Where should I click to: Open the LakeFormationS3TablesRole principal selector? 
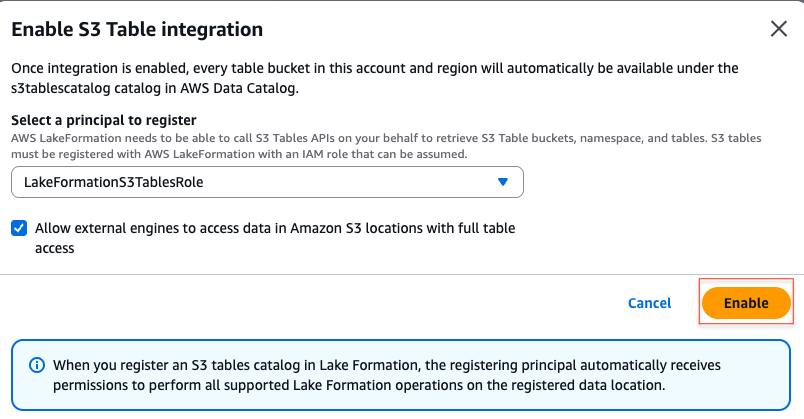coord(267,182)
